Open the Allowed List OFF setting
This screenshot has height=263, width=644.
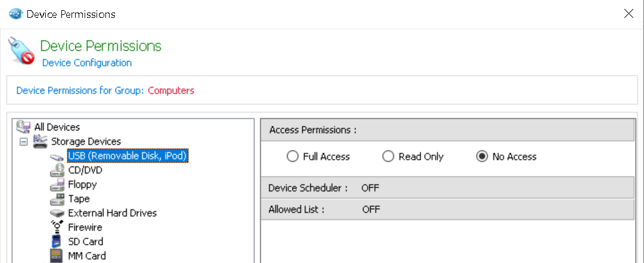click(371, 209)
